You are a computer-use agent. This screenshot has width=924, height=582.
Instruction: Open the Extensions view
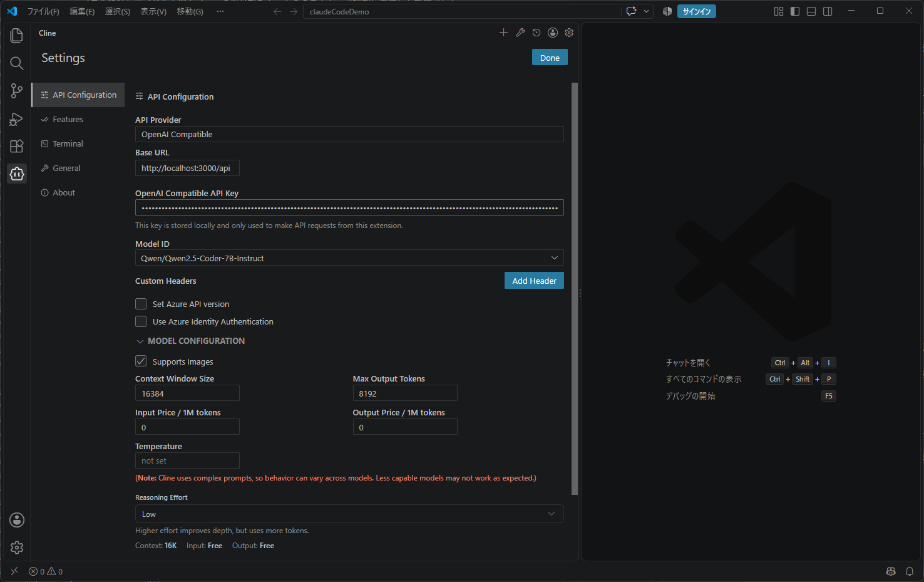coord(17,146)
